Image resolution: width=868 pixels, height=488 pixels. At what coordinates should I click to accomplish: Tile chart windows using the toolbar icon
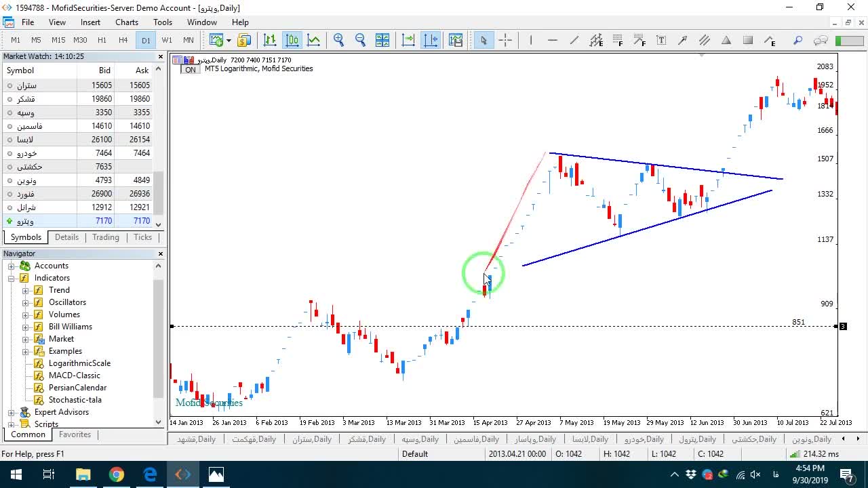[x=382, y=40]
